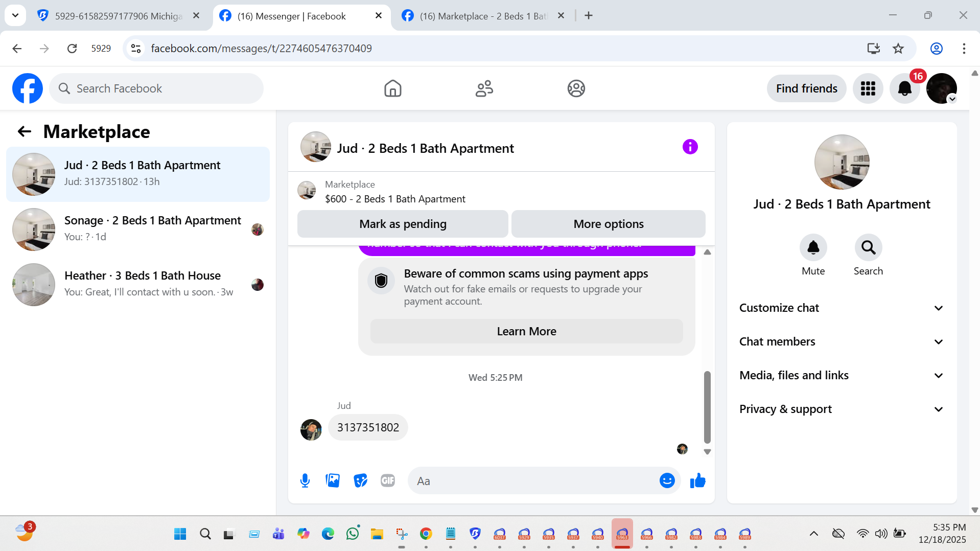Image resolution: width=980 pixels, height=551 pixels.
Task: Open Microsoft Edge from the taskbar
Action: (x=328, y=534)
